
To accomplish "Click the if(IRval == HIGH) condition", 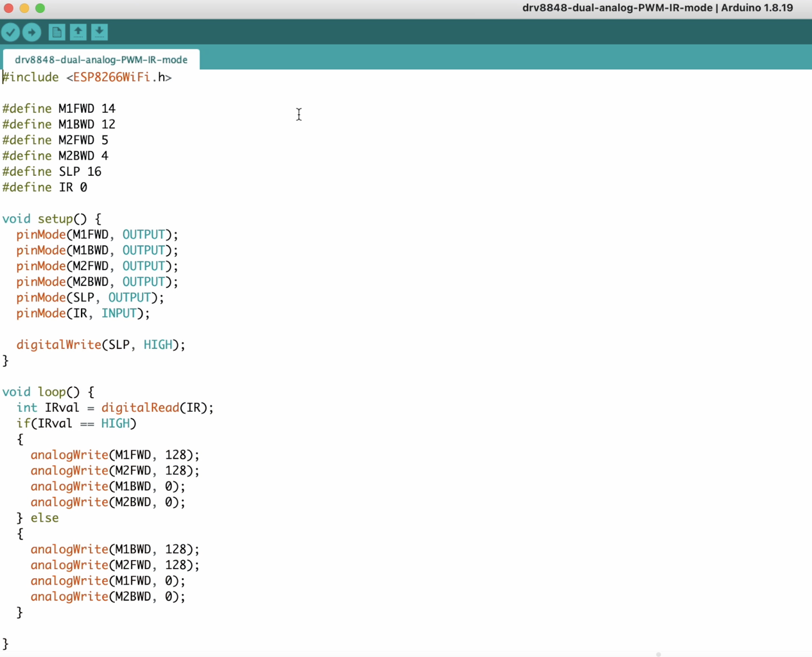I will [76, 423].
